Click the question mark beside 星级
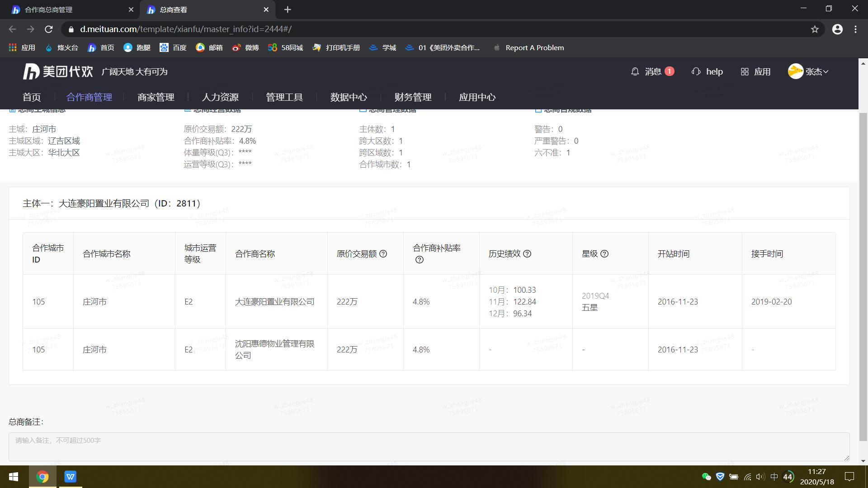 (x=605, y=254)
